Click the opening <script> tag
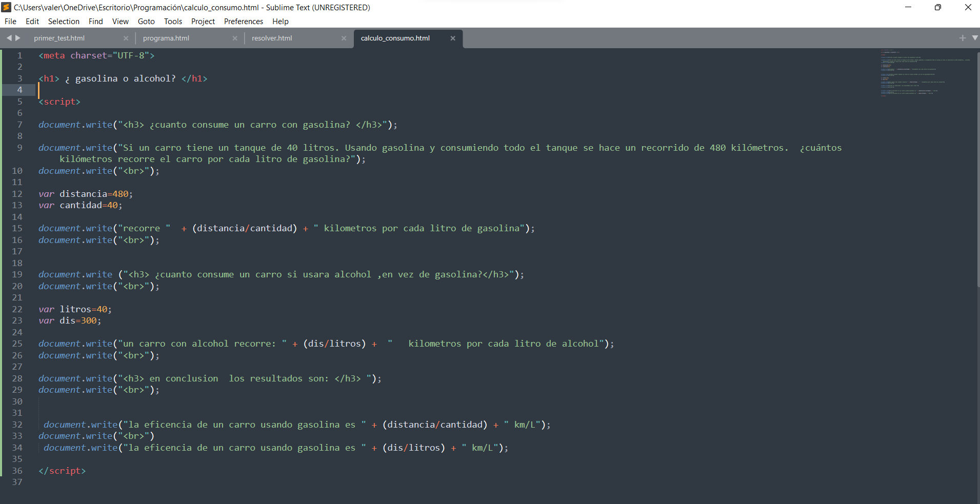 point(59,102)
